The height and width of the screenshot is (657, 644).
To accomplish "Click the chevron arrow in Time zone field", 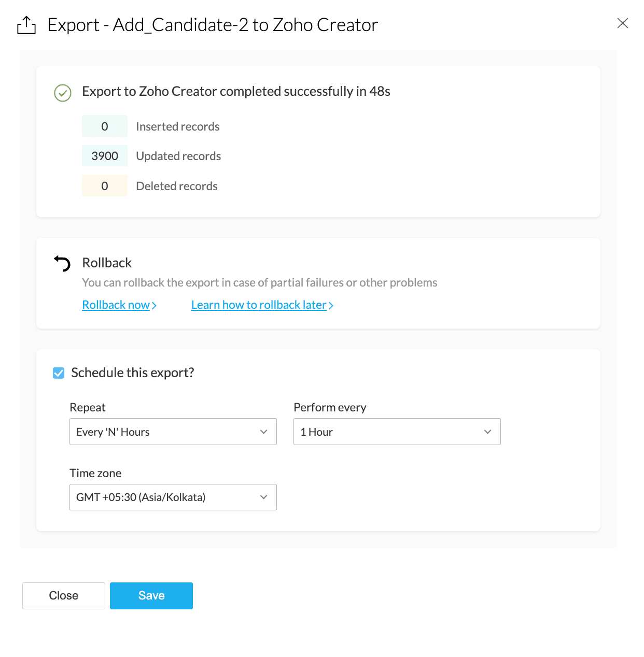I will pyautogui.click(x=264, y=497).
